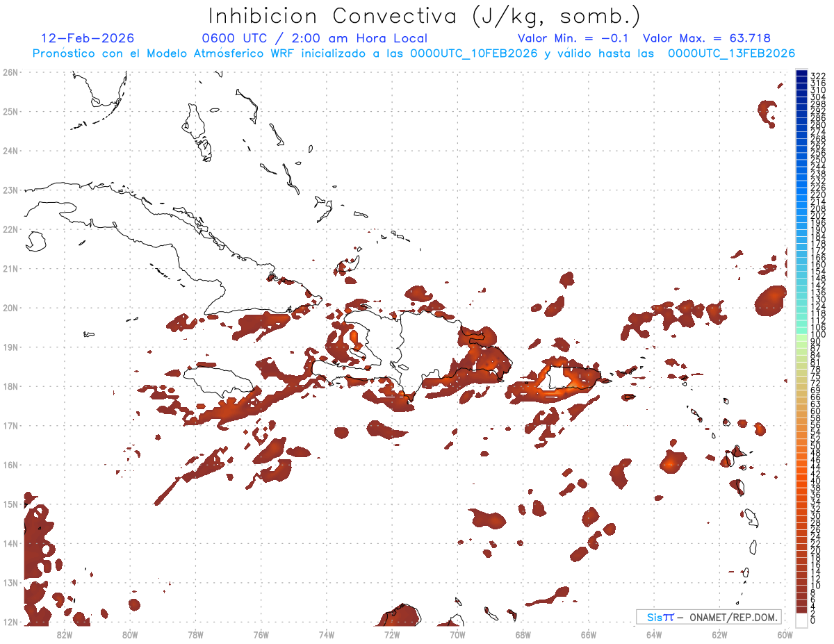834x644 pixels.
Task: Click the 60W longitude label
Action: (785, 634)
